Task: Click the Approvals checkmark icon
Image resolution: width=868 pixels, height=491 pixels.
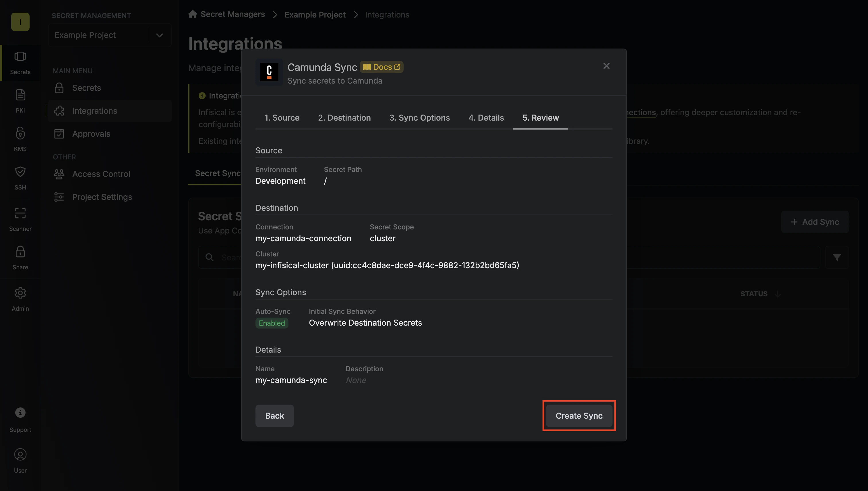Action: [59, 134]
